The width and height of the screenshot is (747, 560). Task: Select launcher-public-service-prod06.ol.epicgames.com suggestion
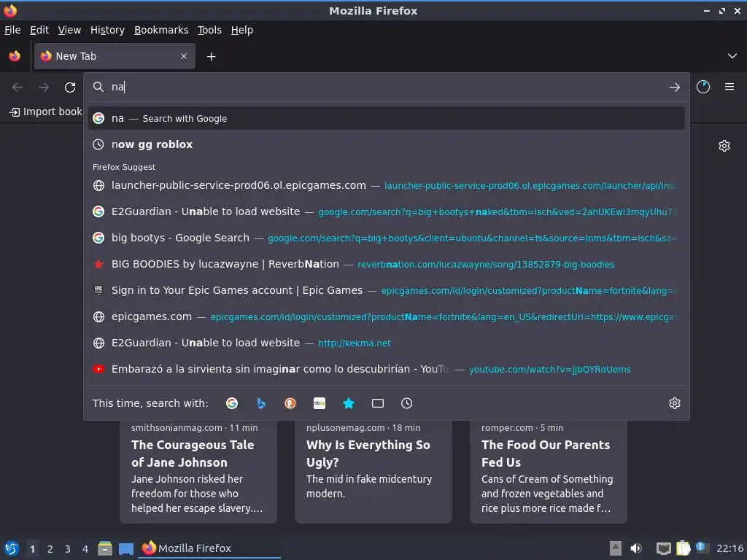[387, 186]
